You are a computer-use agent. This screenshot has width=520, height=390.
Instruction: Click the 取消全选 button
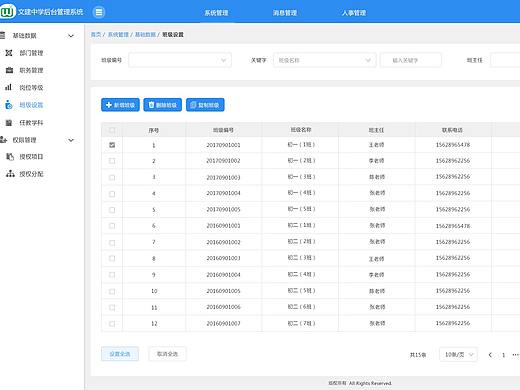coord(167,354)
